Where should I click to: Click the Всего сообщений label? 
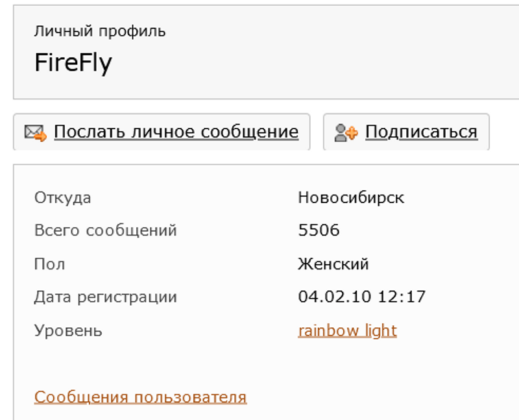[105, 230]
